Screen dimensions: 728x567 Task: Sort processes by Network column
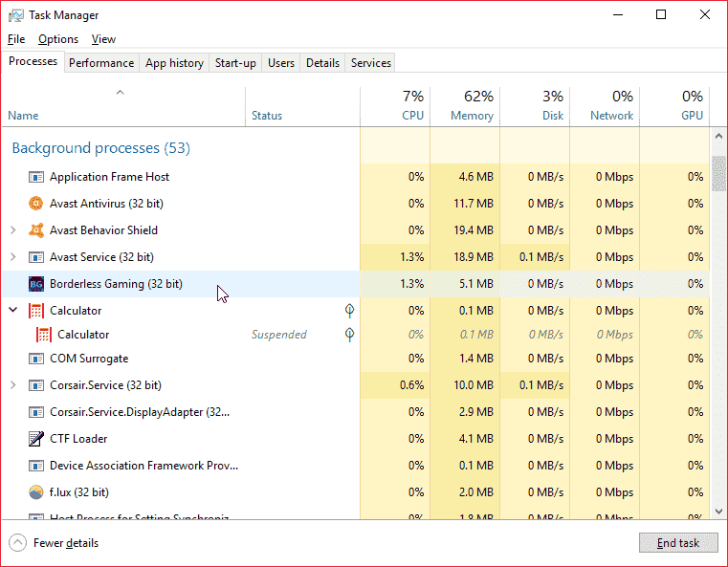point(605,107)
